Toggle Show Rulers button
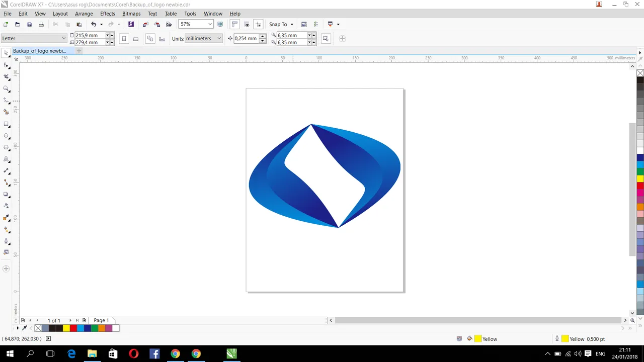 coord(234,24)
